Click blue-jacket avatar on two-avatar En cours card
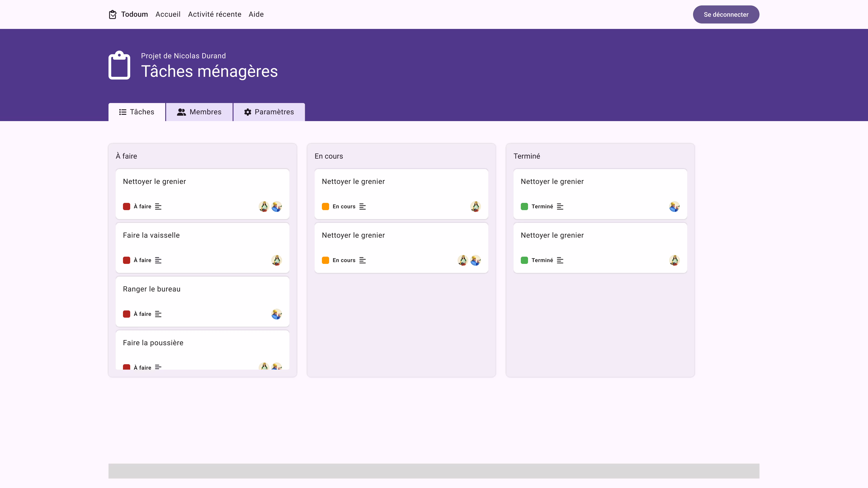This screenshot has height=488, width=868. coord(475,260)
